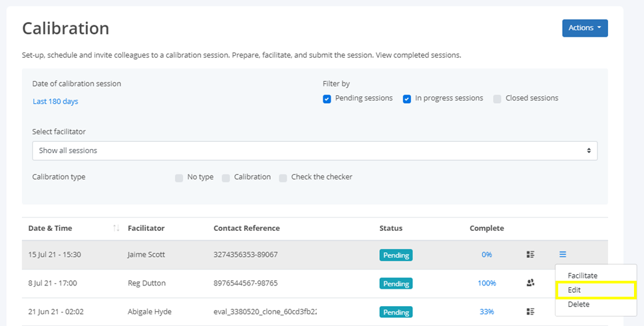Image resolution: width=644 pixels, height=326 pixels.
Task: Uncheck the In progress sessions checkbox
Action: [x=407, y=99]
